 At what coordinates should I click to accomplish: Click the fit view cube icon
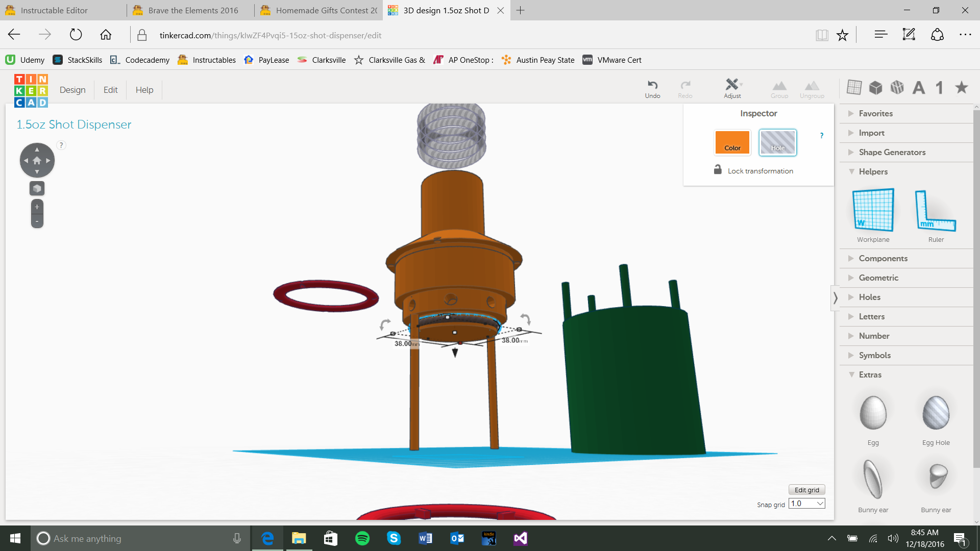[x=37, y=189]
